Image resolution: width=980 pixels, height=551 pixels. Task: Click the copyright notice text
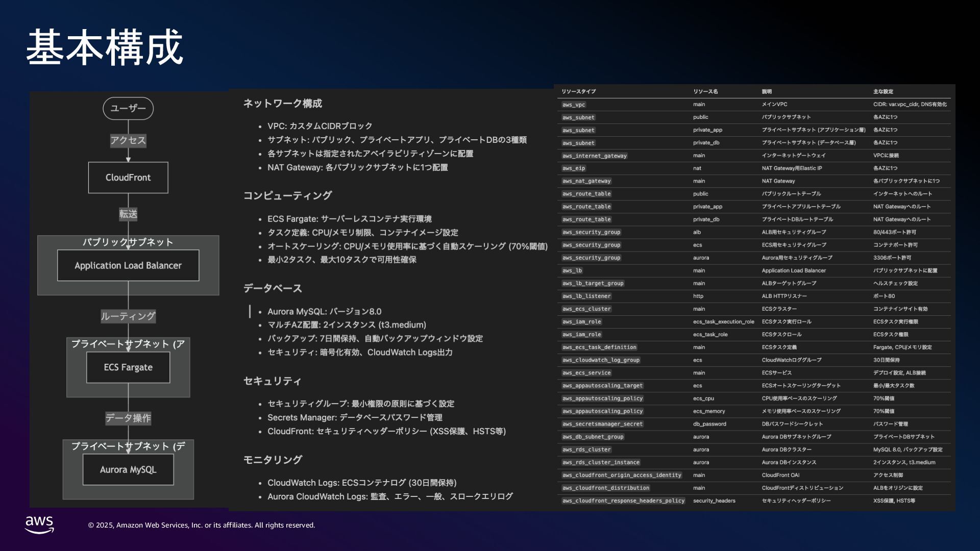[x=202, y=525]
